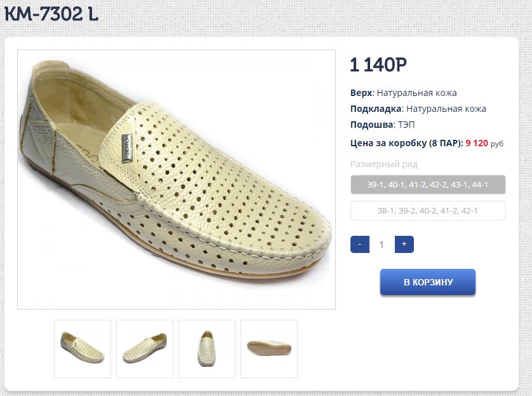
Task: Click the red 9 120 box price
Action: [x=477, y=143]
